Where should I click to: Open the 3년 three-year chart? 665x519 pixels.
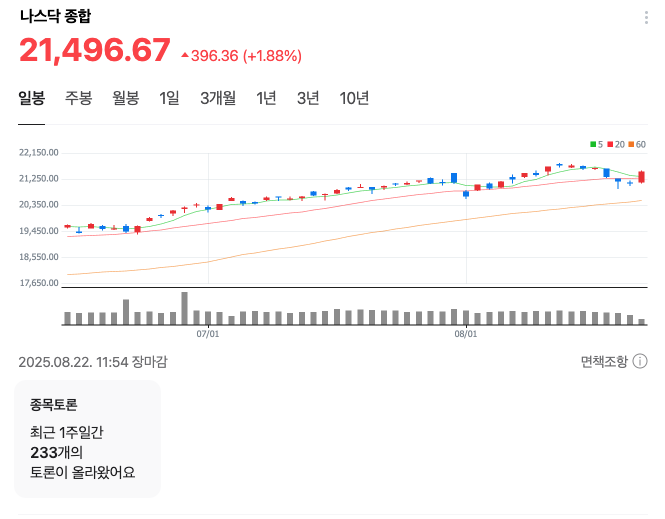(308, 98)
